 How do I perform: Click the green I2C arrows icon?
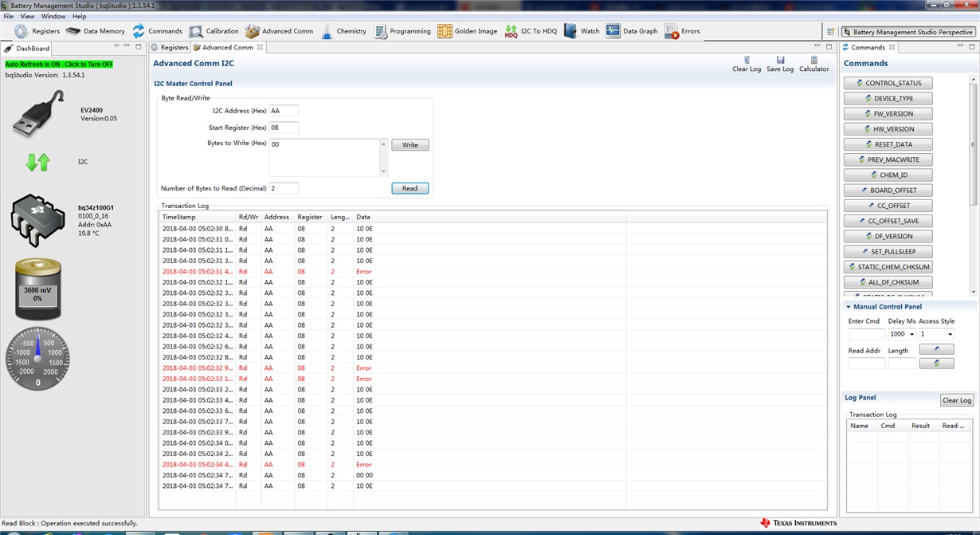[37, 162]
